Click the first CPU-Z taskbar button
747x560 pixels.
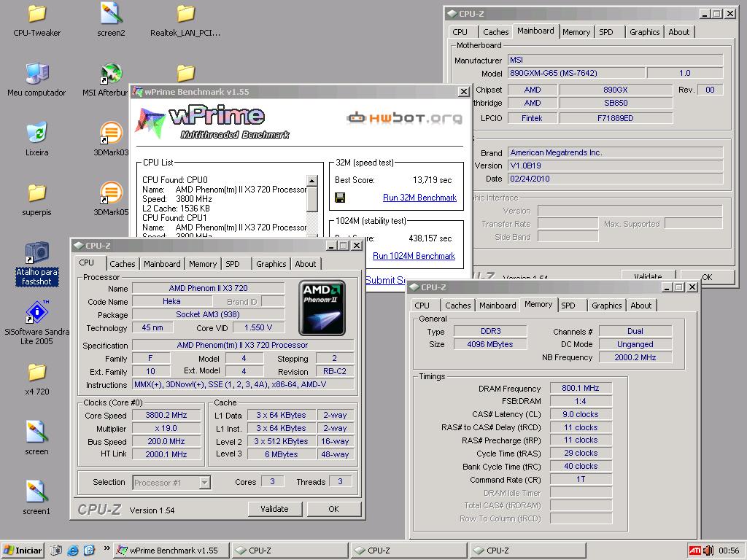click(290, 551)
